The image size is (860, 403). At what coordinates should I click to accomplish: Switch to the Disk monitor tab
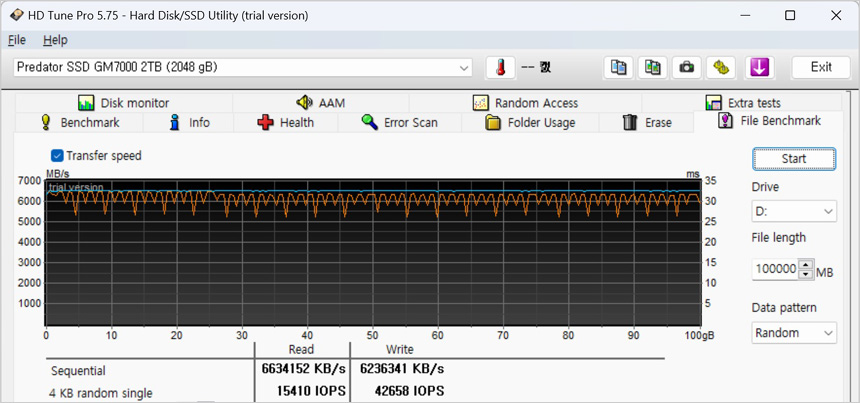(x=123, y=103)
